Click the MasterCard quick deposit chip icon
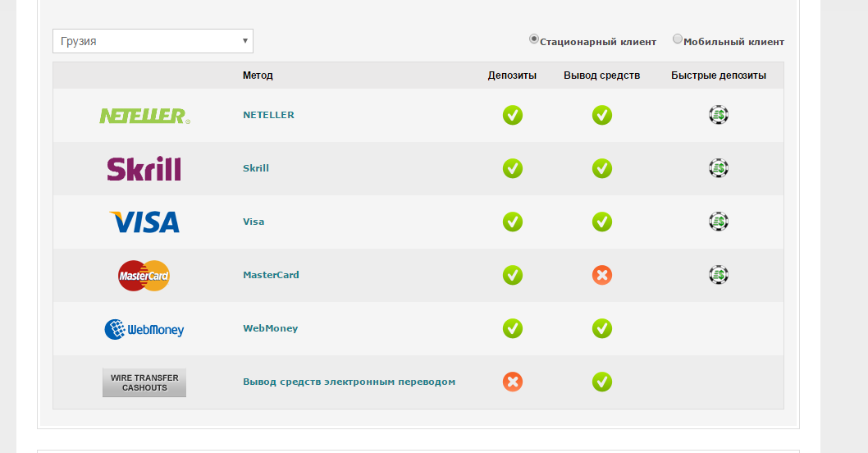868x453 pixels. tap(719, 275)
